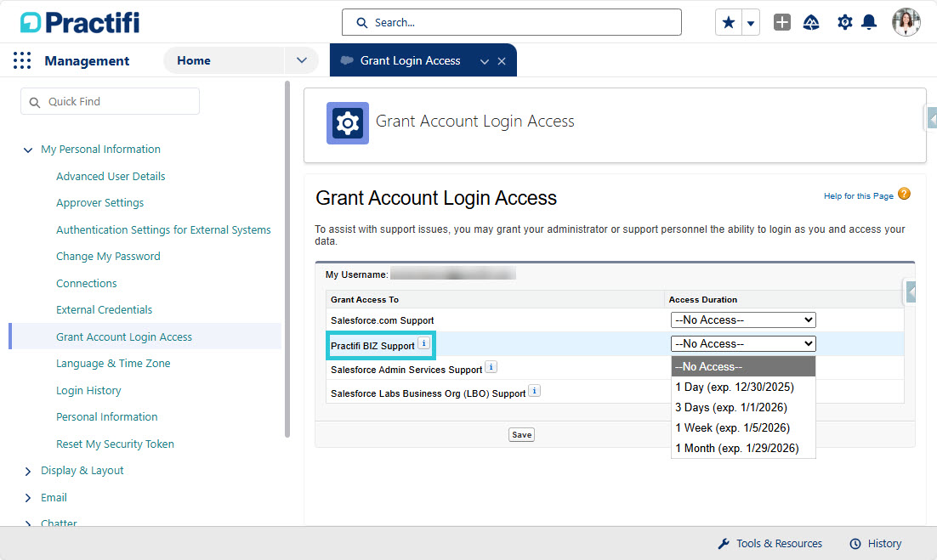
Task: Click the Access Duration column header
Action: 702,300
